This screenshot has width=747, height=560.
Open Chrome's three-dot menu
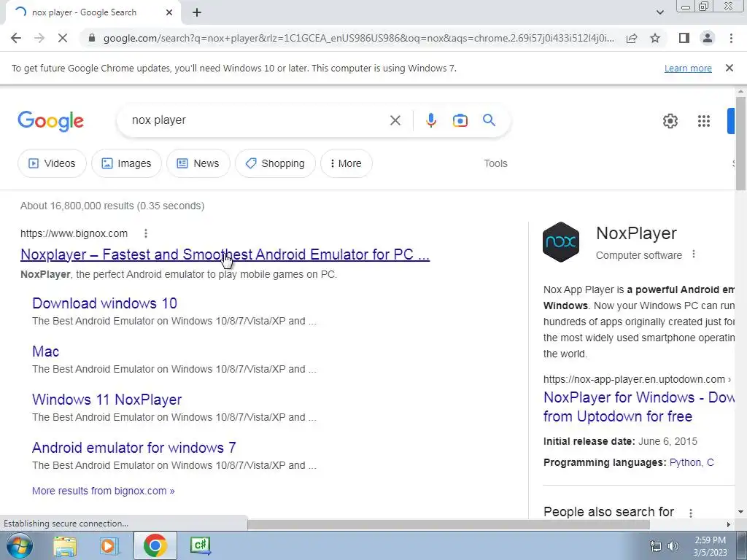click(731, 38)
